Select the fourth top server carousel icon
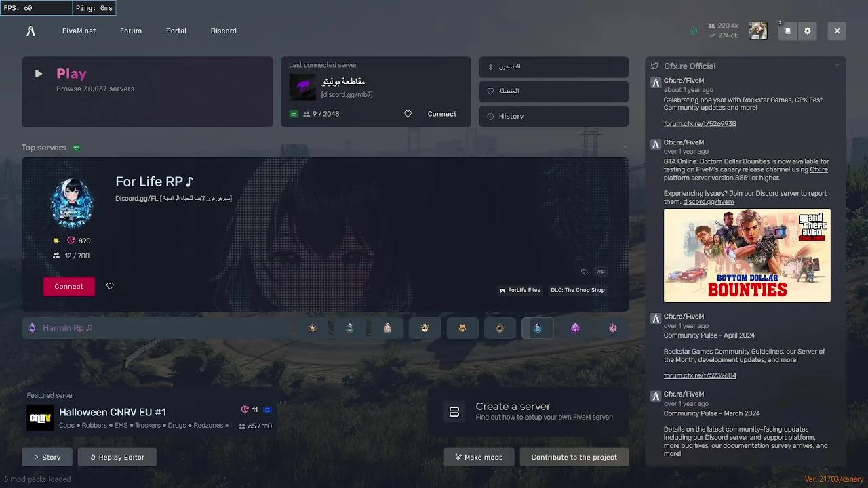 pyautogui.click(x=425, y=328)
